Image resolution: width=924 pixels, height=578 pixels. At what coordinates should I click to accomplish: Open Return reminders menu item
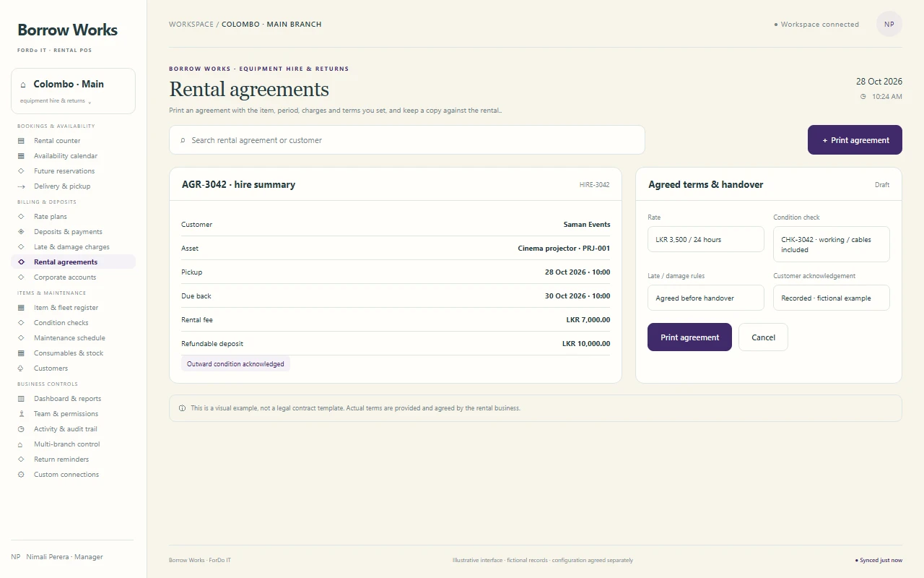[x=73, y=460]
